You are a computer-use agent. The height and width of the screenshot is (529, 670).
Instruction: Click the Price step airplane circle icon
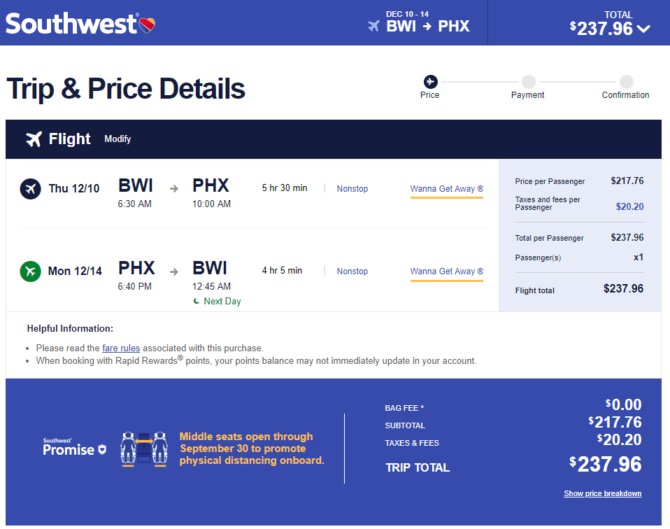(430, 81)
